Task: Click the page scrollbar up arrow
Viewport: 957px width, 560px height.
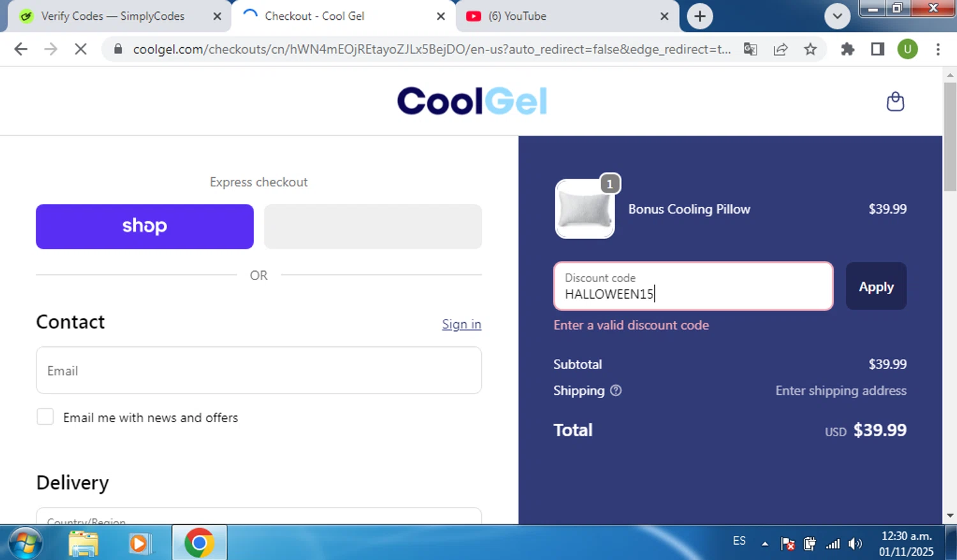Action: click(x=950, y=75)
